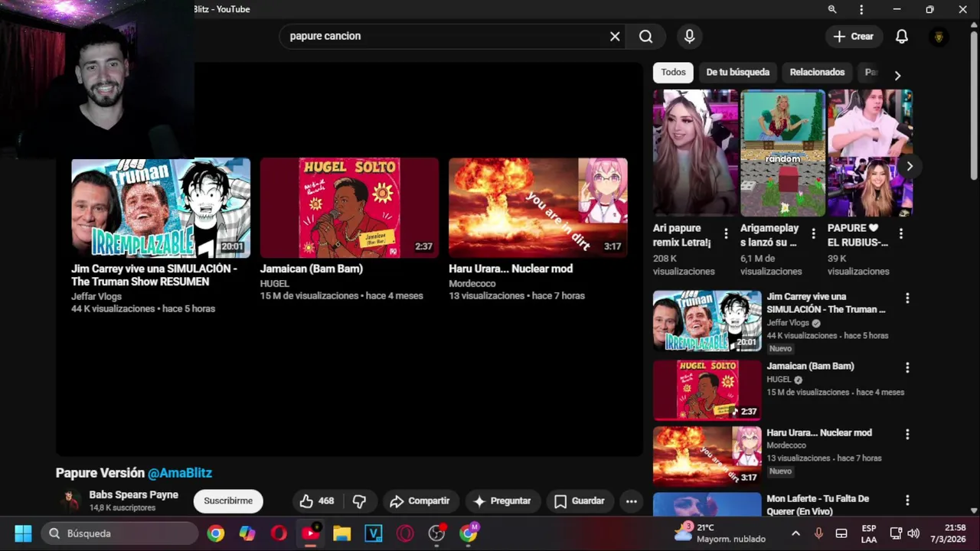
Task: Click Jeffar Vlogs channel name on endscreen
Action: tap(96, 296)
